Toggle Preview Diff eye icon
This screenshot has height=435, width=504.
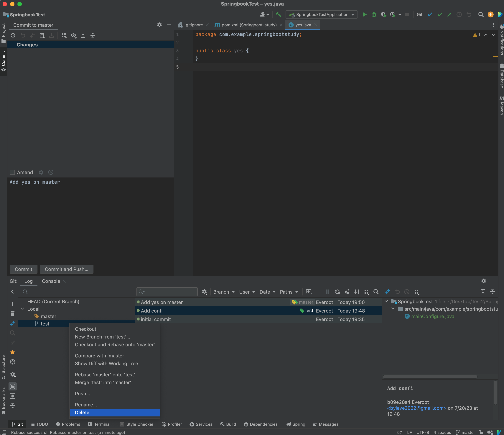[x=73, y=35]
